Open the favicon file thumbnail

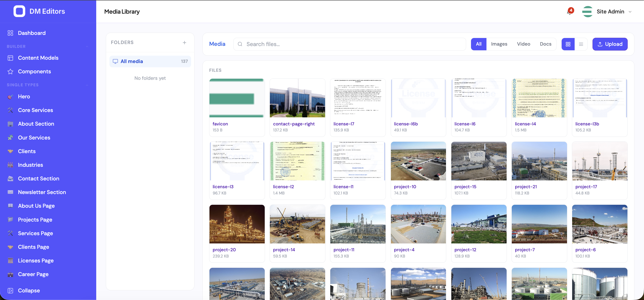pyautogui.click(x=237, y=98)
